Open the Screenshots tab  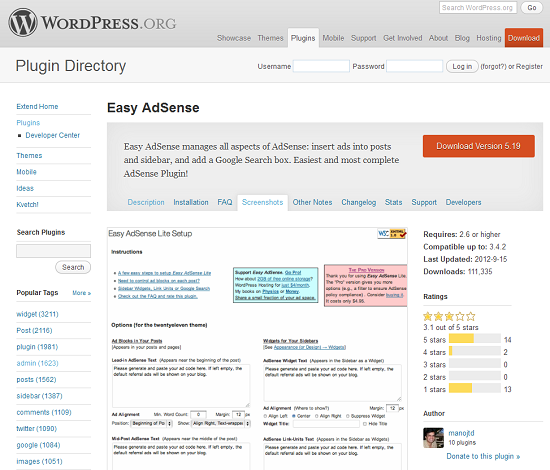pyautogui.click(x=262, y=202)
